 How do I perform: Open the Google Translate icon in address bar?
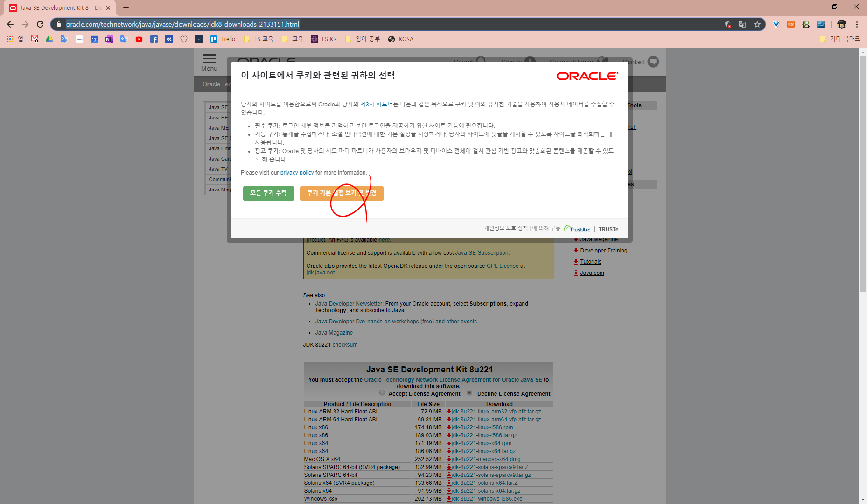742,24
